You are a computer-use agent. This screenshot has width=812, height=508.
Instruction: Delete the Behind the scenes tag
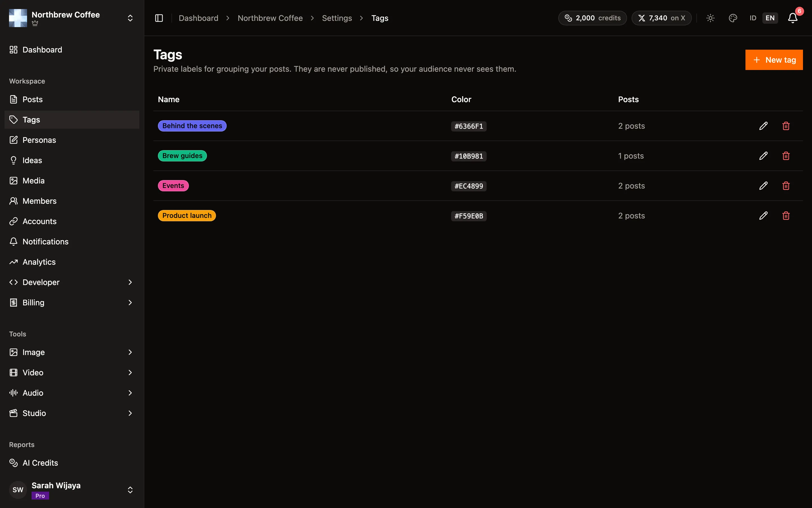pos(786,126)
